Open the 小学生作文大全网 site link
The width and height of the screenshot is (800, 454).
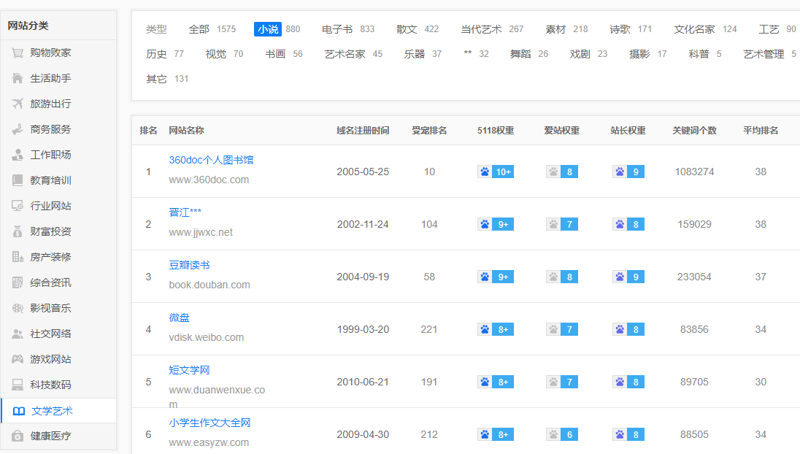pos(210,422)
